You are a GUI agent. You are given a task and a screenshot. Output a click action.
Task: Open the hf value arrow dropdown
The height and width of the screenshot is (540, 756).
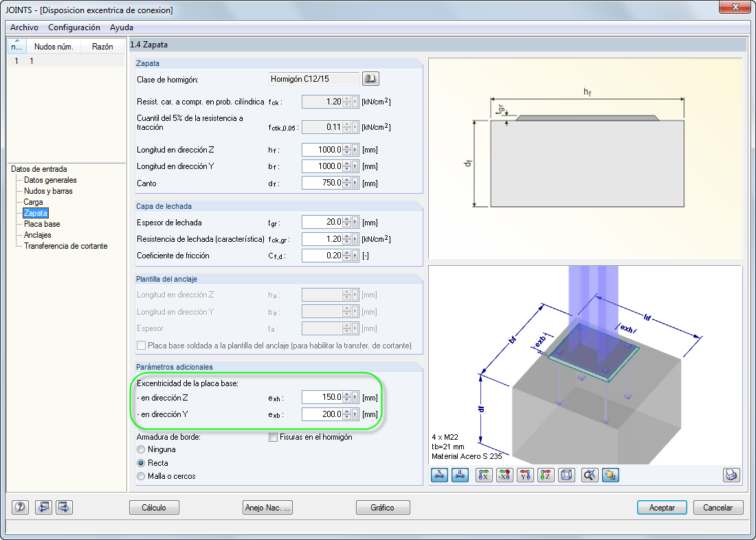click(355, 150)
